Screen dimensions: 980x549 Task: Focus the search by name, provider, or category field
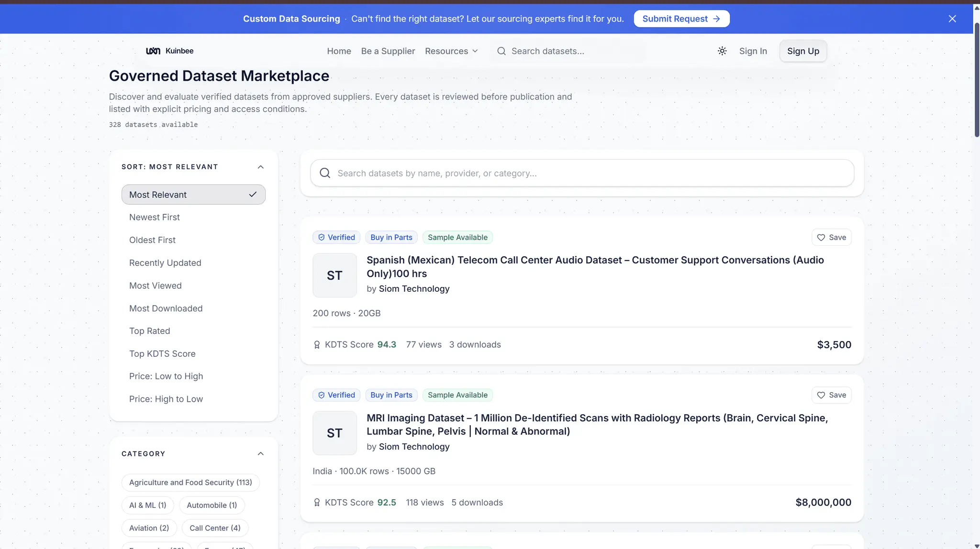tap(582, 173)
